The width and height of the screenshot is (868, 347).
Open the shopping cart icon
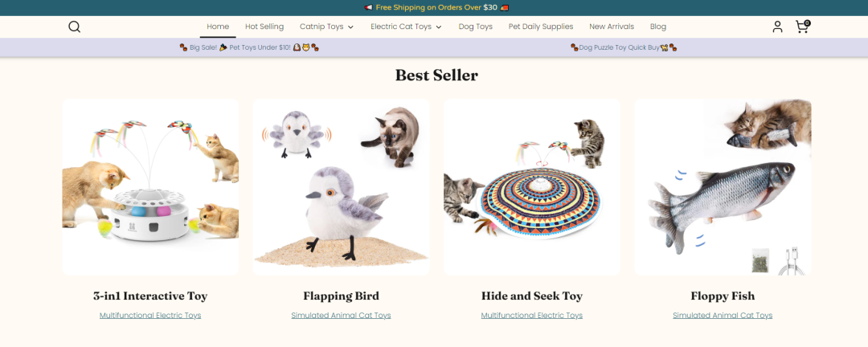[802, 27]
